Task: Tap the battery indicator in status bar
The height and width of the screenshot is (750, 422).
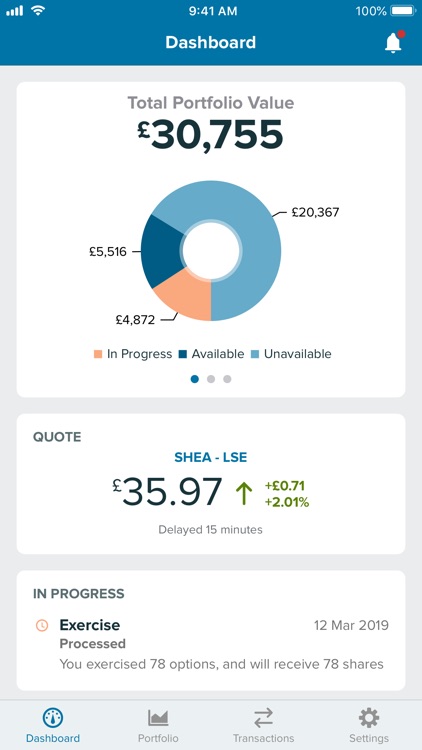Action: point(403,11)
